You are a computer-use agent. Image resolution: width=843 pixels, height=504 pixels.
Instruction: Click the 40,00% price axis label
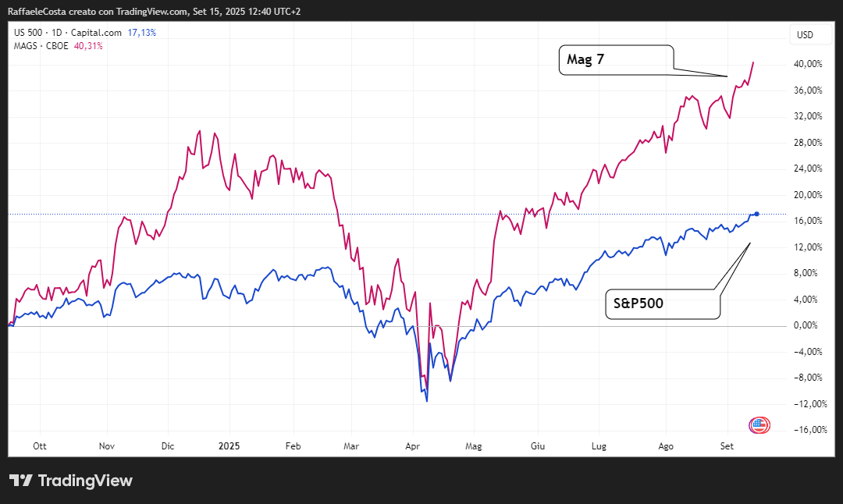coord(808,64)
